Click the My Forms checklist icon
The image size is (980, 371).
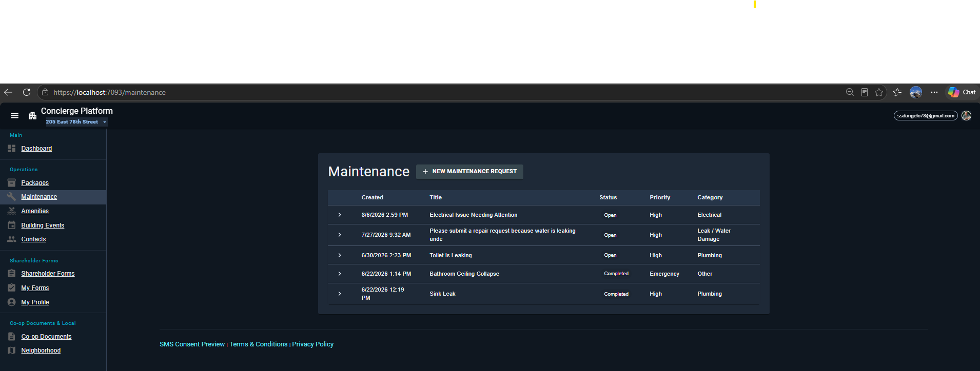point(12,288)
